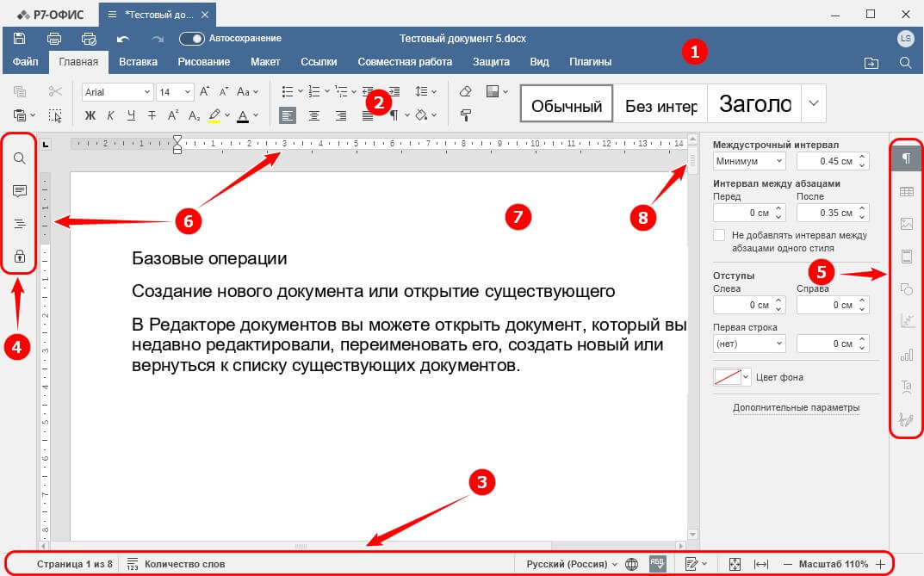Set document language via the globe icon
The height and width of the screenshot is (576, 924).
pyautogui.click(x=631, y=564)
